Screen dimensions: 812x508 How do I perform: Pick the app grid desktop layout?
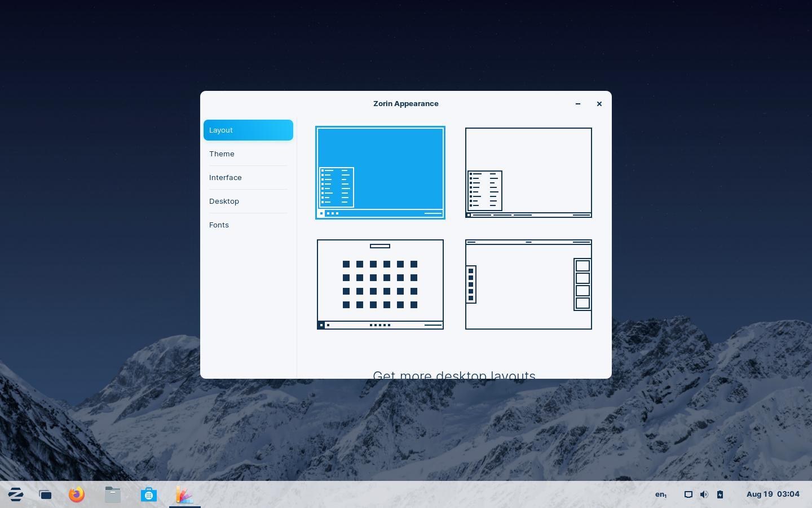pyautogui.click(x=380, y=284)
